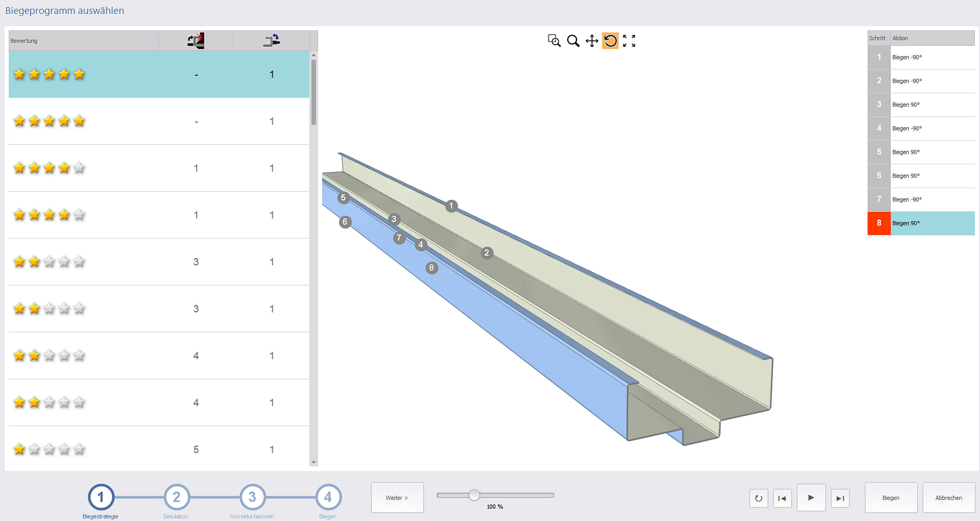Viewport: 980px width, 521px height.
Task: Sort by collision column header icon
Action: [196, 41]
